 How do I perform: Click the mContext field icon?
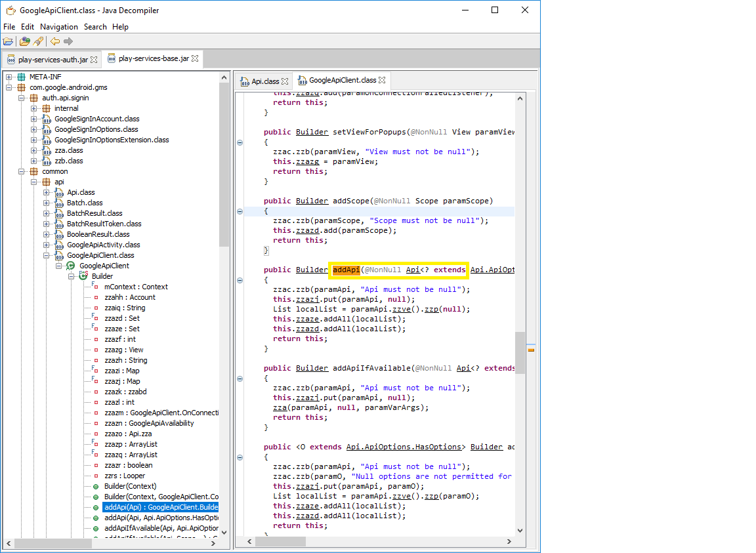(x=95, y=287)
